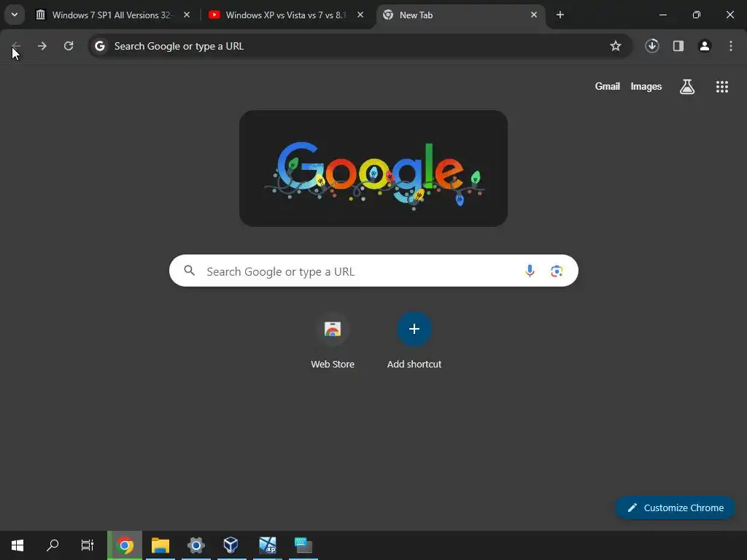This screenshot has height=560, width=747.
Task: Open the Google apps grid
Action: click(722, 87)
